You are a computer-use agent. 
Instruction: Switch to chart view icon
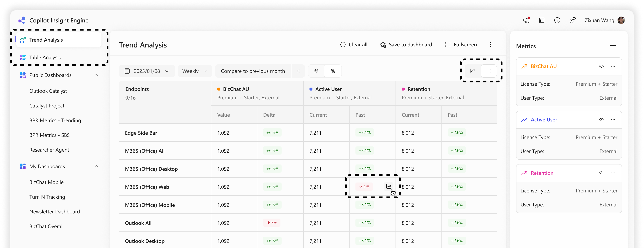[473, 71]
